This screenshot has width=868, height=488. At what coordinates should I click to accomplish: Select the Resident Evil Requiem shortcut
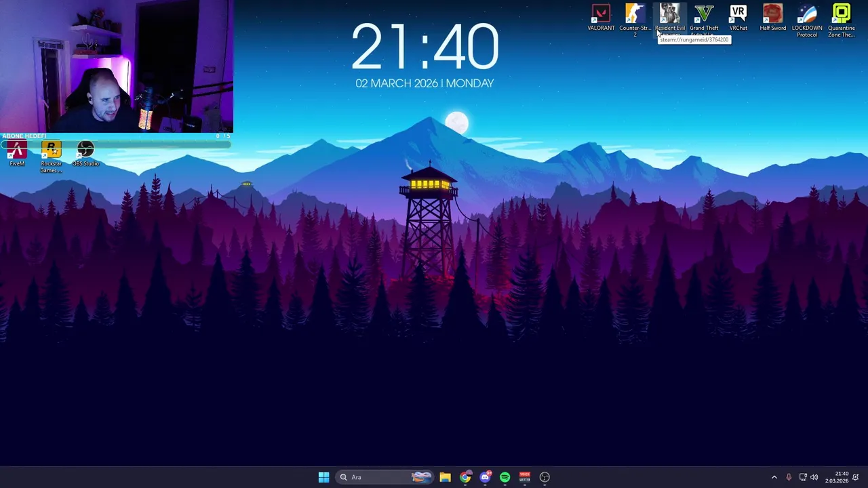669,20
